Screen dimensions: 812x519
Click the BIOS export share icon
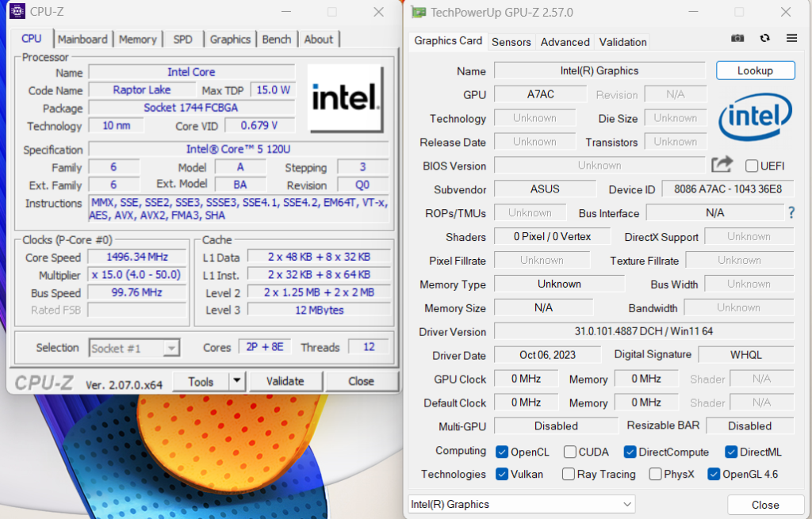[722, 165]
